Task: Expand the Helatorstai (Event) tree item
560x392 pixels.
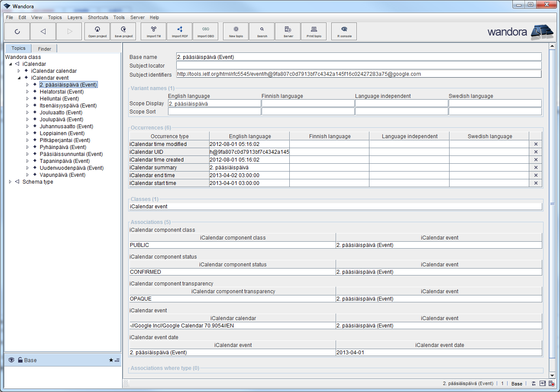Action: (x=27, y=91)
